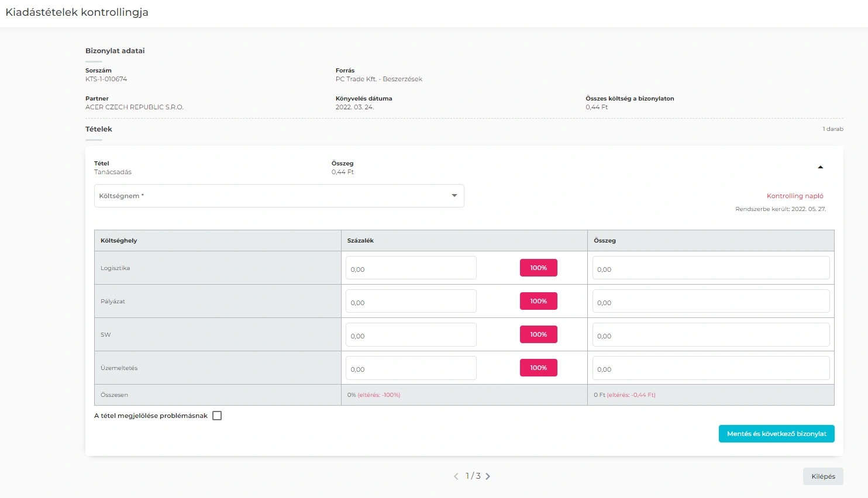The height and width of the screenshot is (498, 868).
Task: Set Üzemeltetés to 100%
Action: click(x=538, y=368)
